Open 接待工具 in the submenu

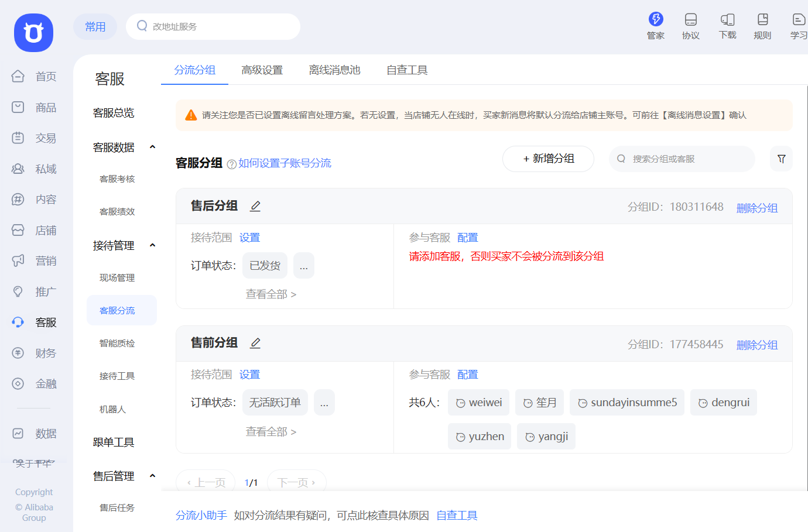pos(117,376)
